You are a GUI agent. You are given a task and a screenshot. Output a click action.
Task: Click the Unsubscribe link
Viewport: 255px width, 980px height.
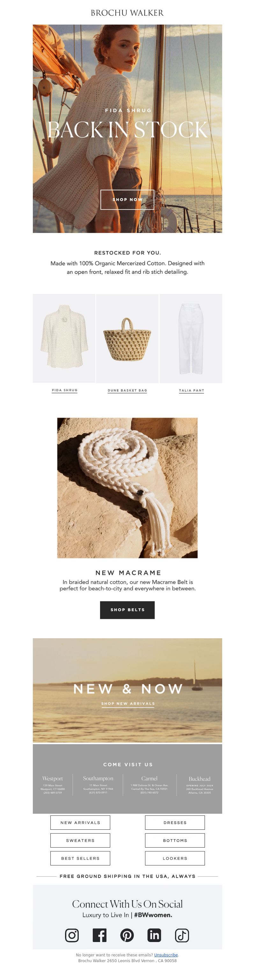click(x=166, y=955)
